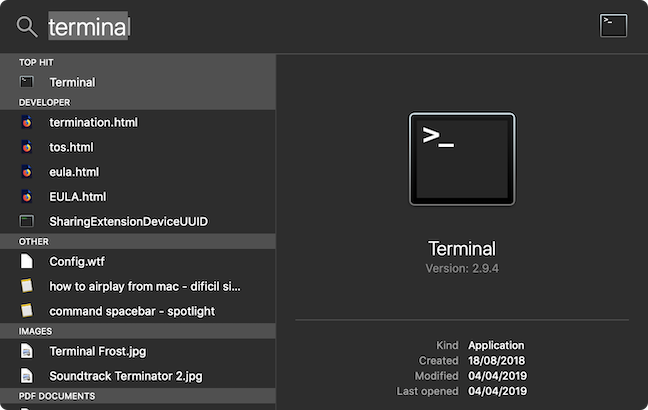The height and width of the screenshot is (410, 648).
Task: Click the Firefox icon next to eula.html
Action: point(27,172)
